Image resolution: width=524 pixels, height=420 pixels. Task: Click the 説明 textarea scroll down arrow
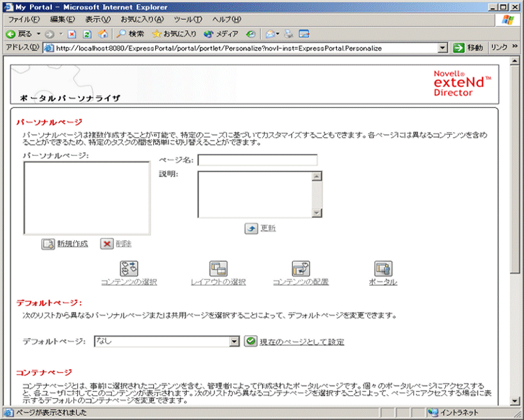click(317, 213)
